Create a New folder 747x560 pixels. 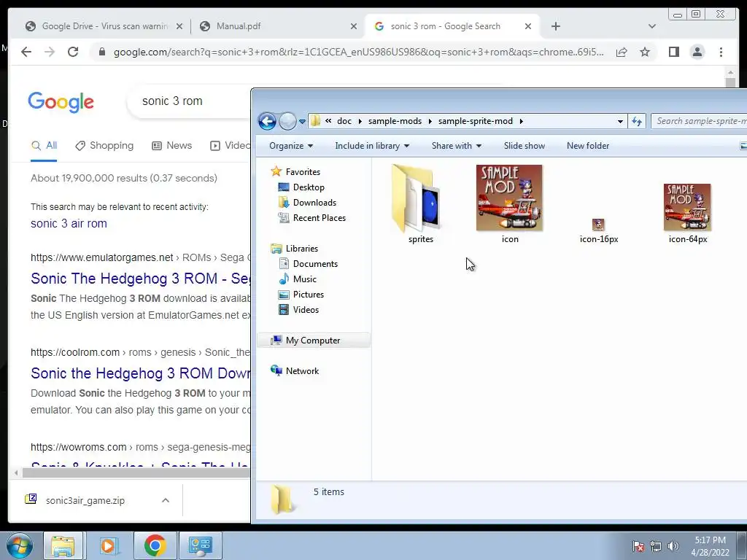(x=588, y=146)
